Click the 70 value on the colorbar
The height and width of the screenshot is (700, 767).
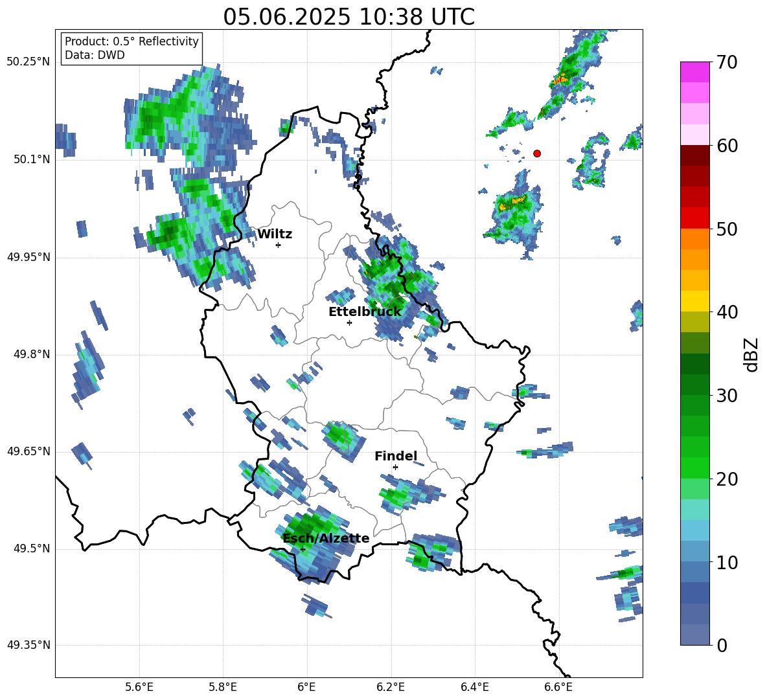coord(727,62)
